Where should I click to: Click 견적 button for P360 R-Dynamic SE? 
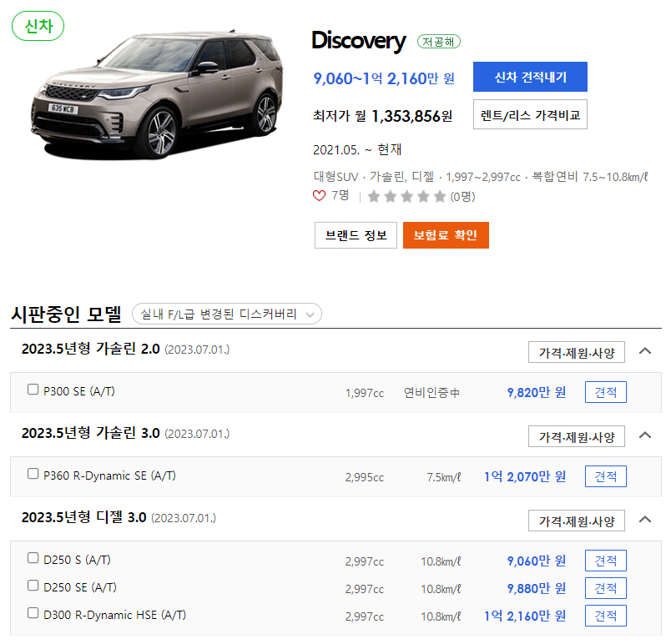tap(606, 476)
